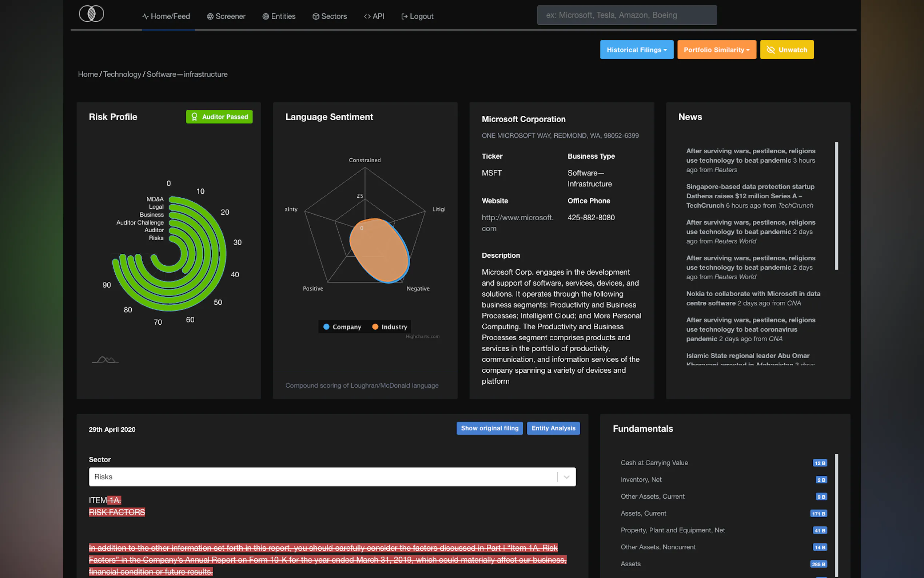The width and height of the screenshot is (924, 578).
Task: Click the pulse icon beside Home/Feed
Action: point(146,16)
